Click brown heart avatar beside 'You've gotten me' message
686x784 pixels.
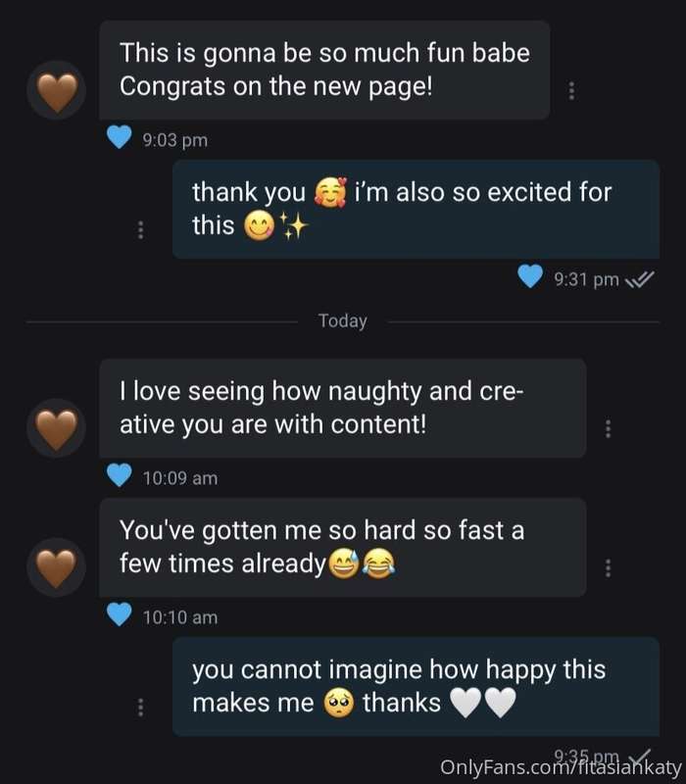coord(57,567)
